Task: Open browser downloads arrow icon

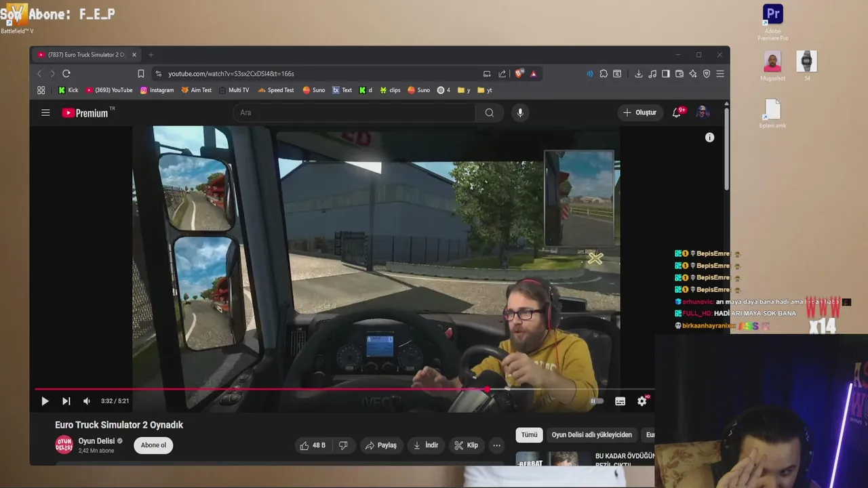Action: (638, 73)
